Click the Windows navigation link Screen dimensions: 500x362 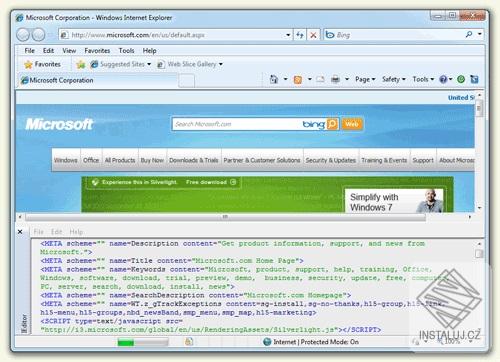[x=65, y=160]
